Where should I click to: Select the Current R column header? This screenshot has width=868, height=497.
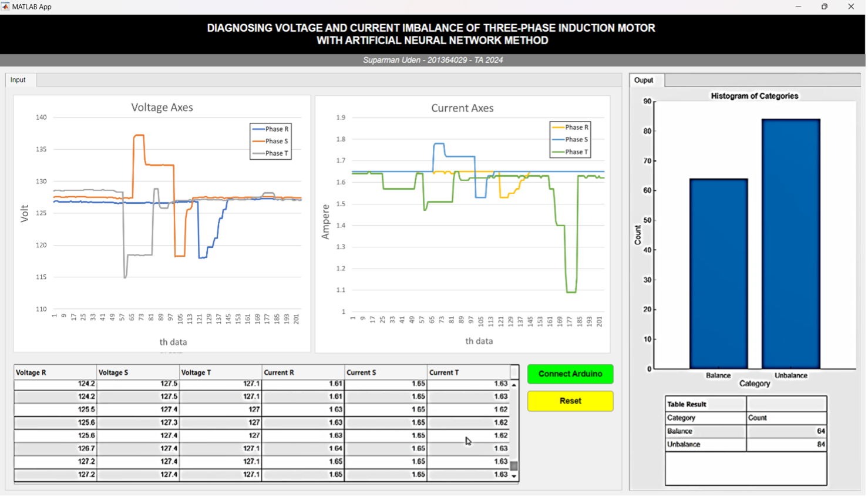coord(304,373)
